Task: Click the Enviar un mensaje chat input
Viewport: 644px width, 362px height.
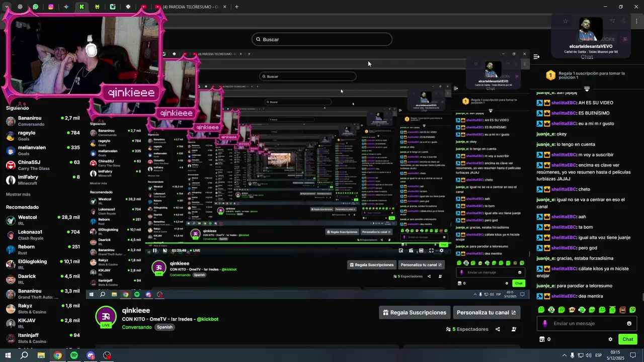Action: tap(587, 323)
